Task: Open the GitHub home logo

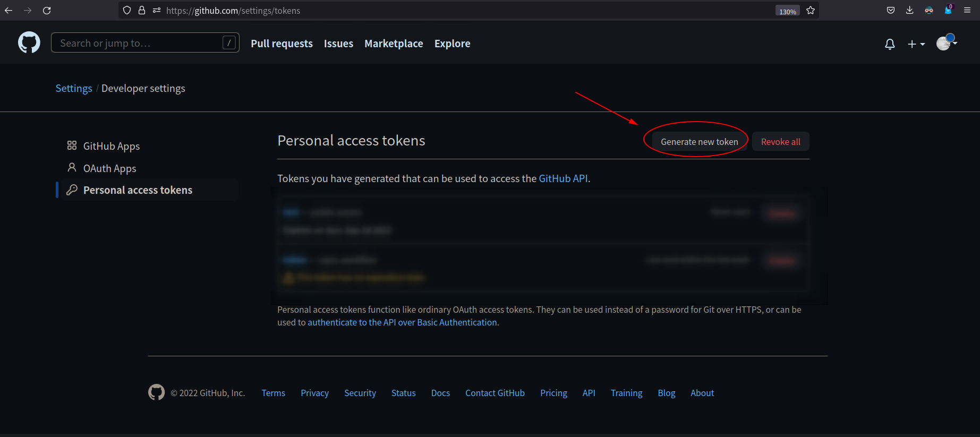Action: tap(29, 42)
